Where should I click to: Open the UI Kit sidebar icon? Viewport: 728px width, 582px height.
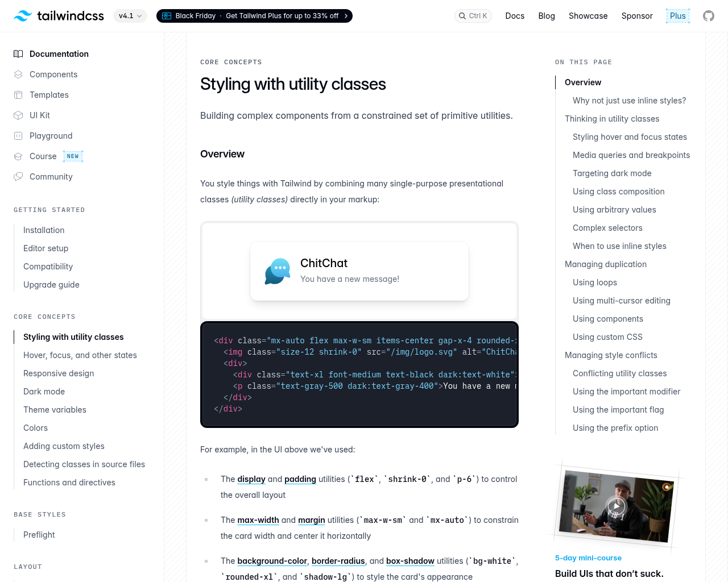18,115
